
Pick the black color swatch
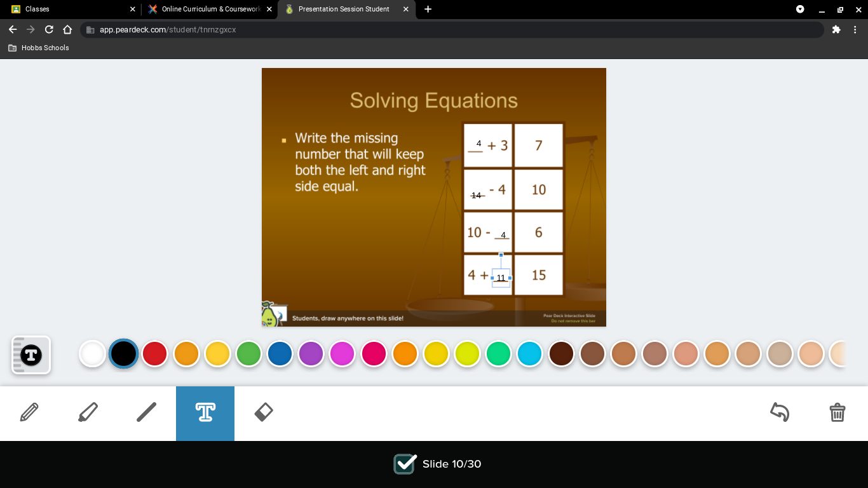tap(123, 354)
